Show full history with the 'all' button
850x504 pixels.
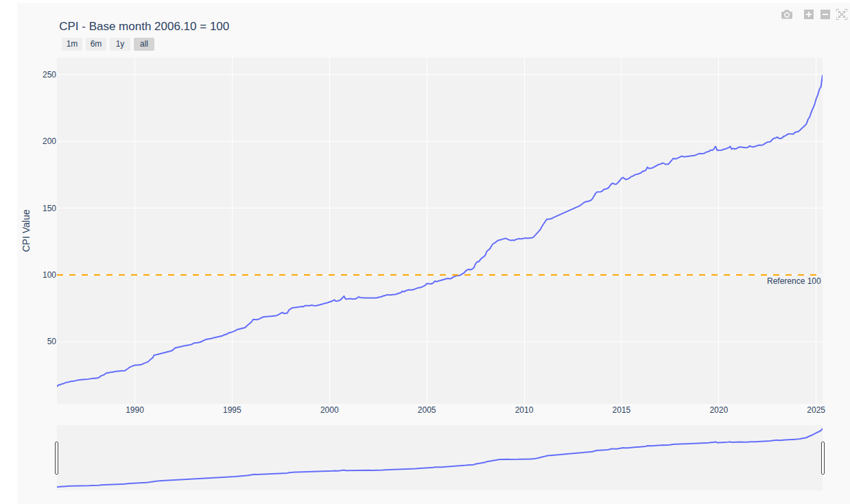click(144, 44)
